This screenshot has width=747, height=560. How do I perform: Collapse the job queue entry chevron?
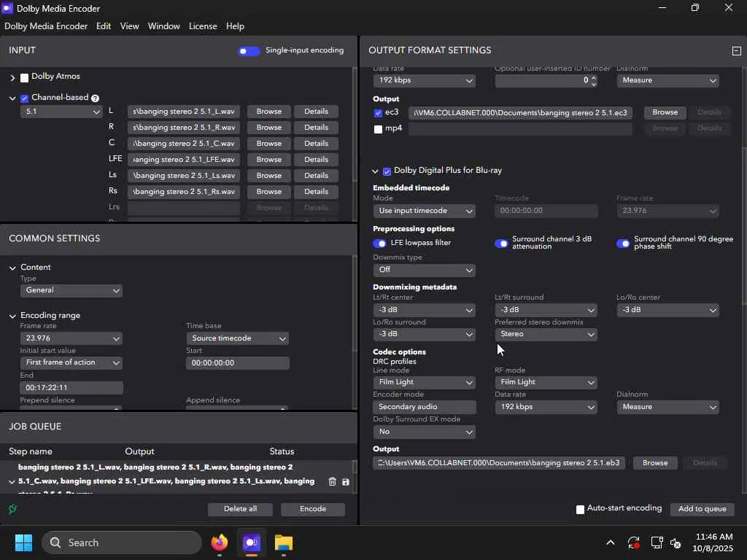coord(12,482)
